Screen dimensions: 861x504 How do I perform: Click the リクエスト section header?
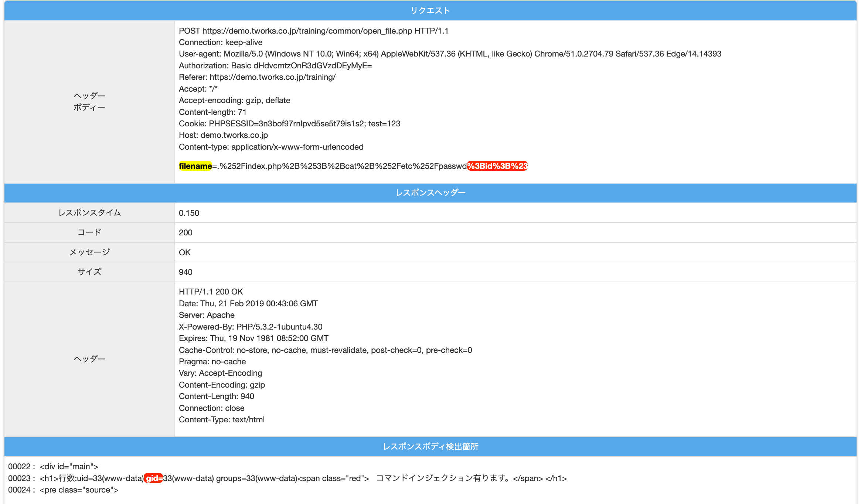tap(430, 10)
